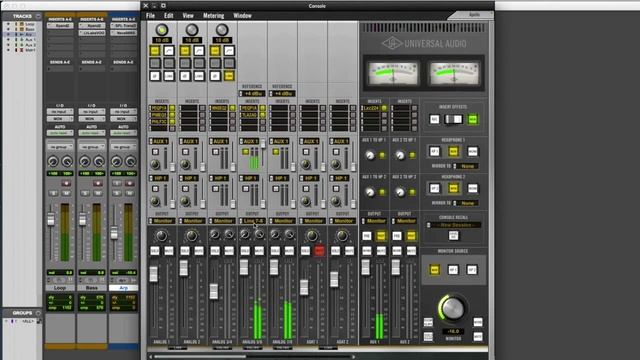640x360 pixels.
Task: Solo the Analog 2 channel
Action: point(185,251)
